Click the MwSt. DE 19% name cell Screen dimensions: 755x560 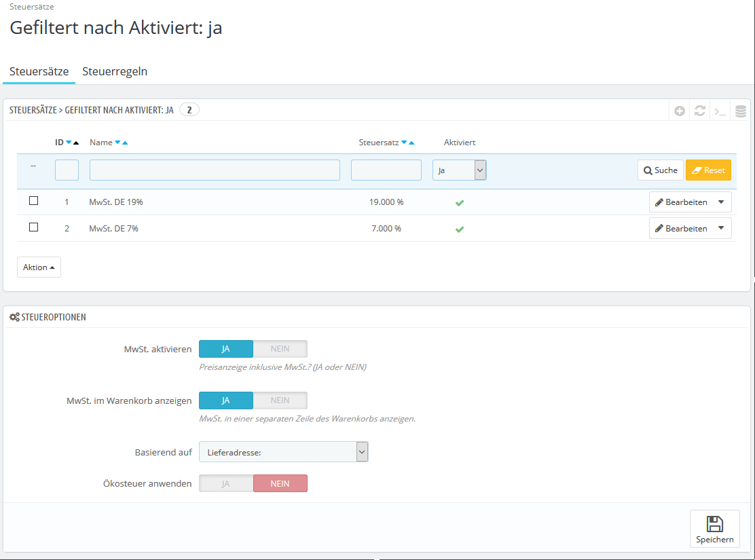[x=116, y=202]
